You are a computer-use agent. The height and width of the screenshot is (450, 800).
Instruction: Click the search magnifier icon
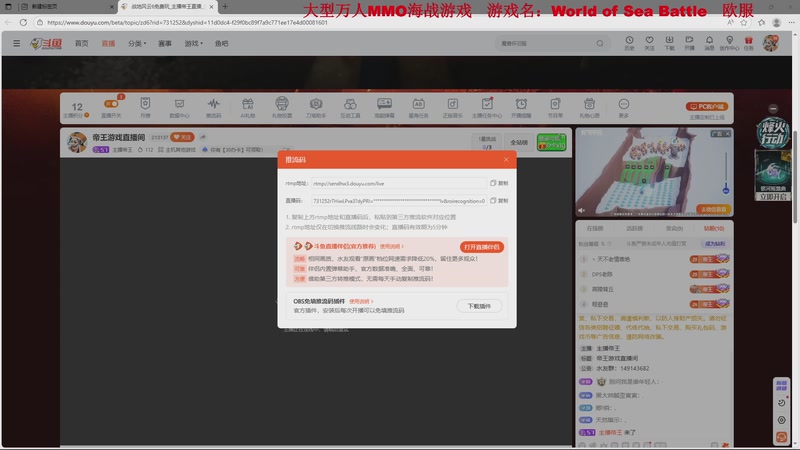coord(600,43)
